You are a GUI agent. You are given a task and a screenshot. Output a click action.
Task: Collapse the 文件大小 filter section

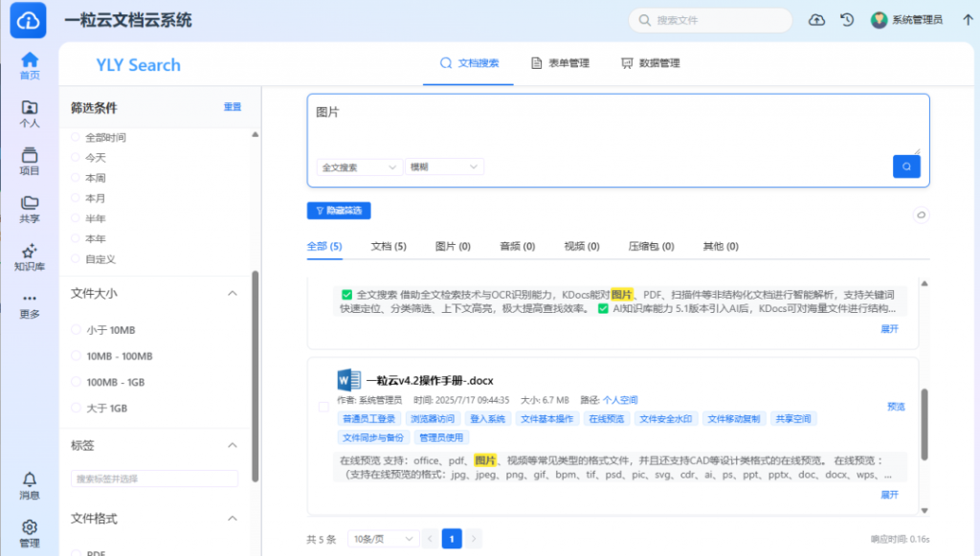coord(231,293)
